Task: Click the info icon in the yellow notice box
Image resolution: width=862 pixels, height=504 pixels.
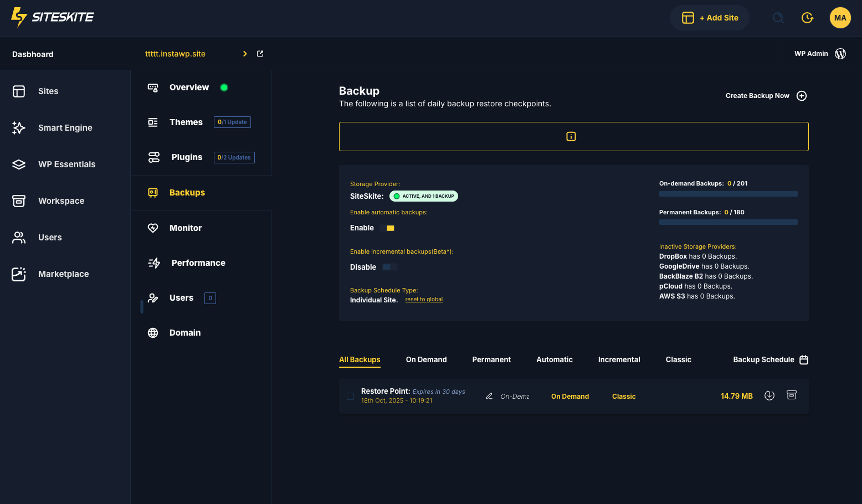Action: click(571, 137)
